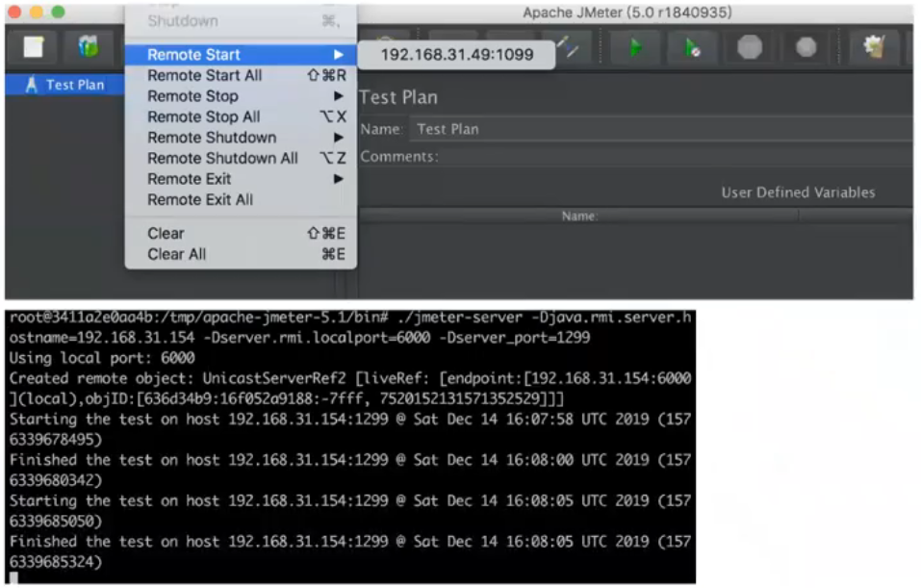Click 'Finished the test' line at 16:08:05
921x588 pixels.
click(x=350, y=551)
